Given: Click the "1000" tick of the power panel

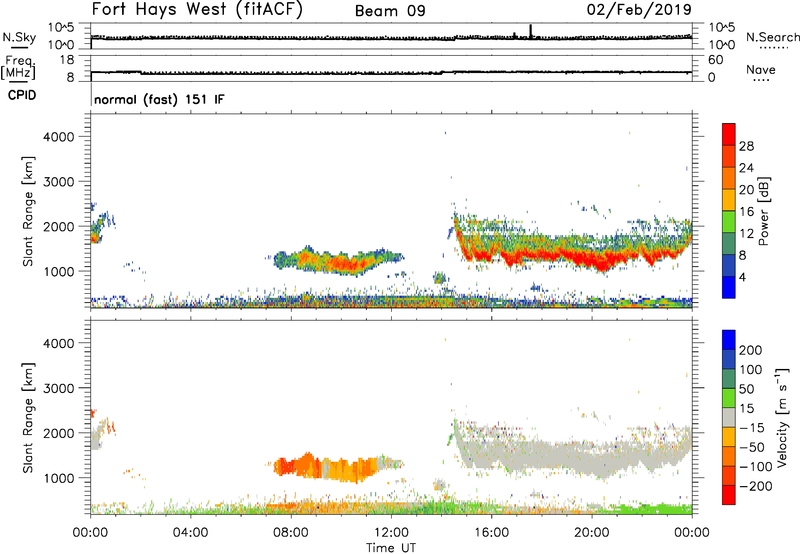Looking at the screenshot, I should pyautogui.click(x=59, y=271).
